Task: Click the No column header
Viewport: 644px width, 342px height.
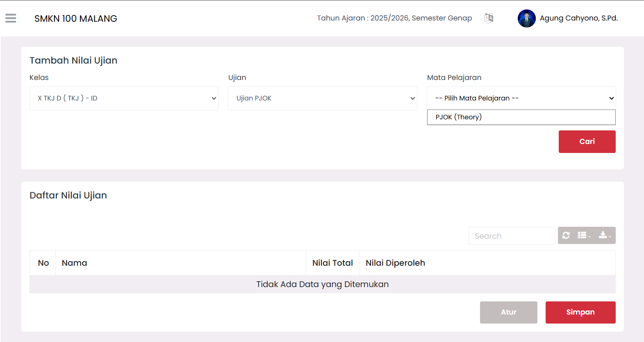Action: coord(43,263)
